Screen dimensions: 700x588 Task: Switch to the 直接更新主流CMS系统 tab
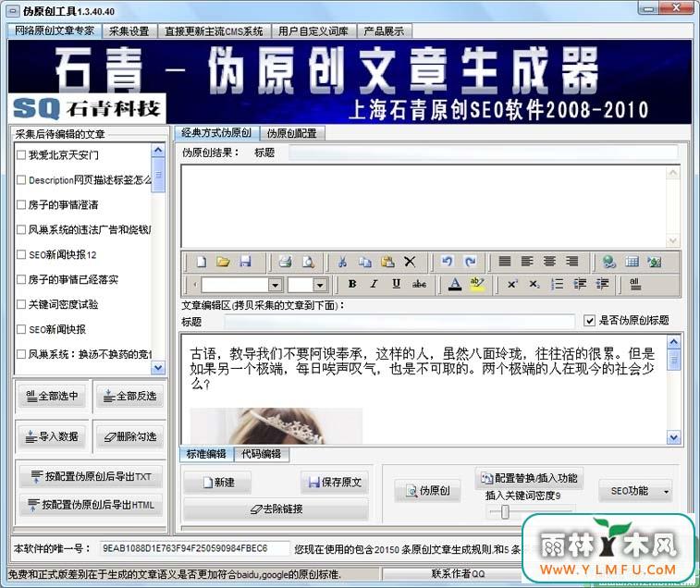point(214,31)
